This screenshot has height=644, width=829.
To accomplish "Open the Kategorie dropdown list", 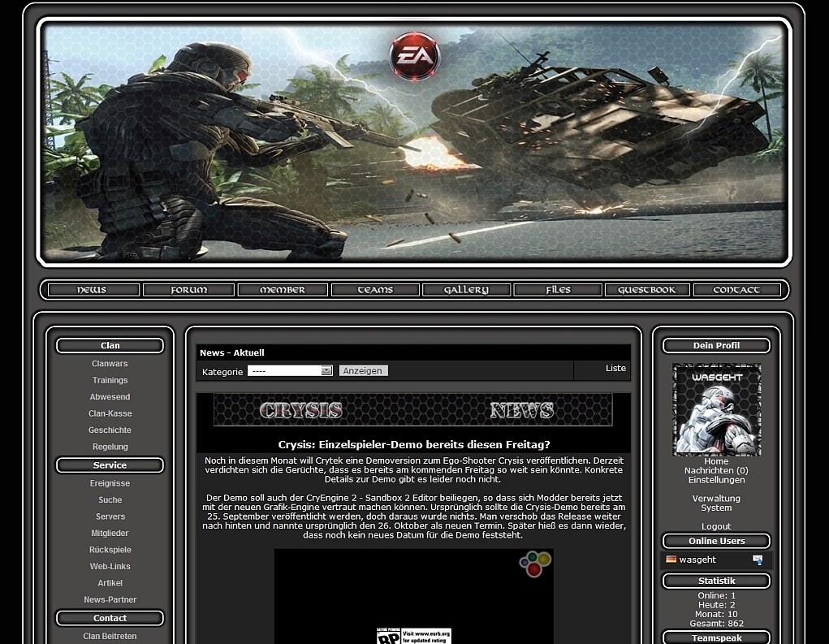I will 290,370.
